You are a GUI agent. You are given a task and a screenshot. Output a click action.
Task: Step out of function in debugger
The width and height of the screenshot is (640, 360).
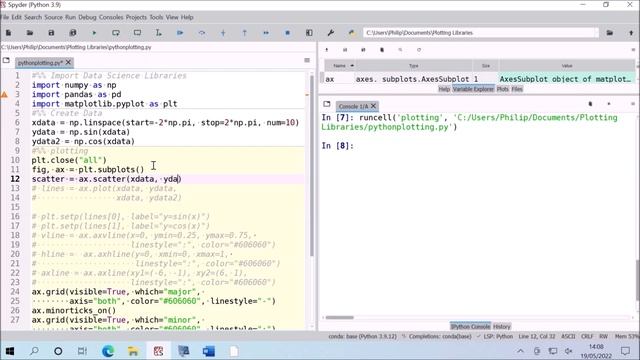[244, 33]
